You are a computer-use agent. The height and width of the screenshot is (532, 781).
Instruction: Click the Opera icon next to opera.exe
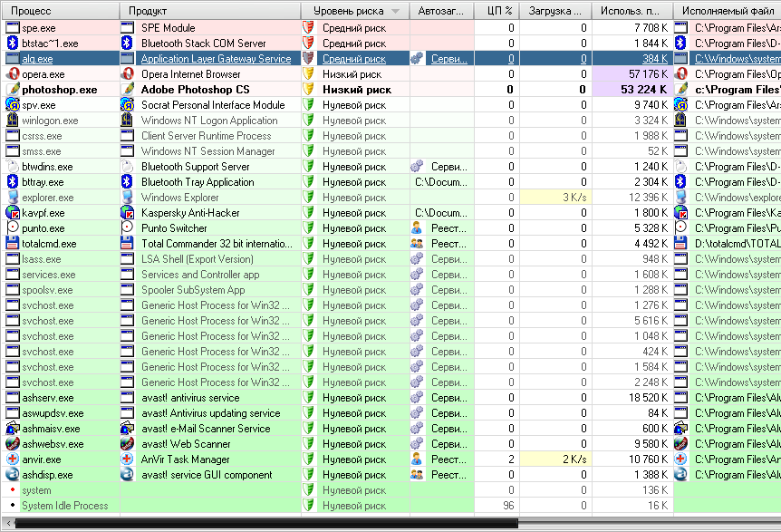12,74
